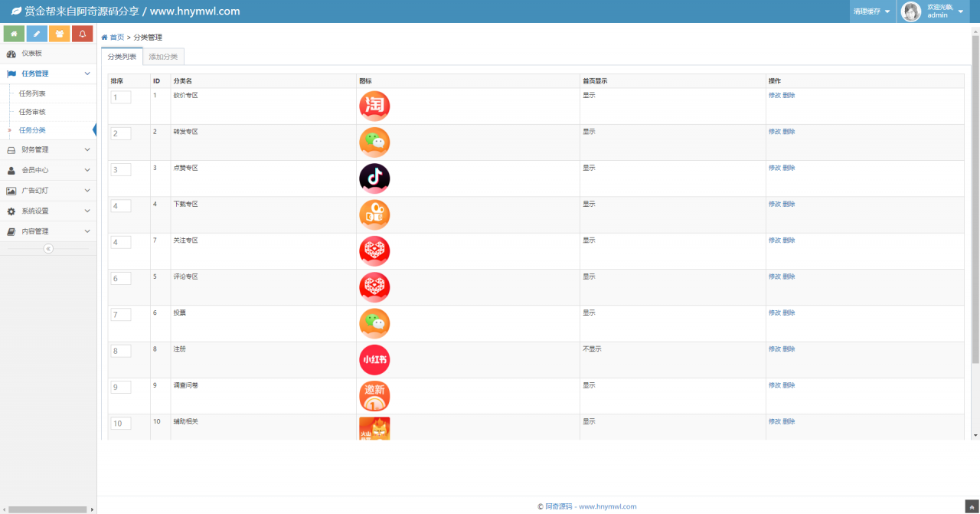Click the TikTok icon for 点赞专区
This screenshot has height=514, width=980.
point(374,178)
